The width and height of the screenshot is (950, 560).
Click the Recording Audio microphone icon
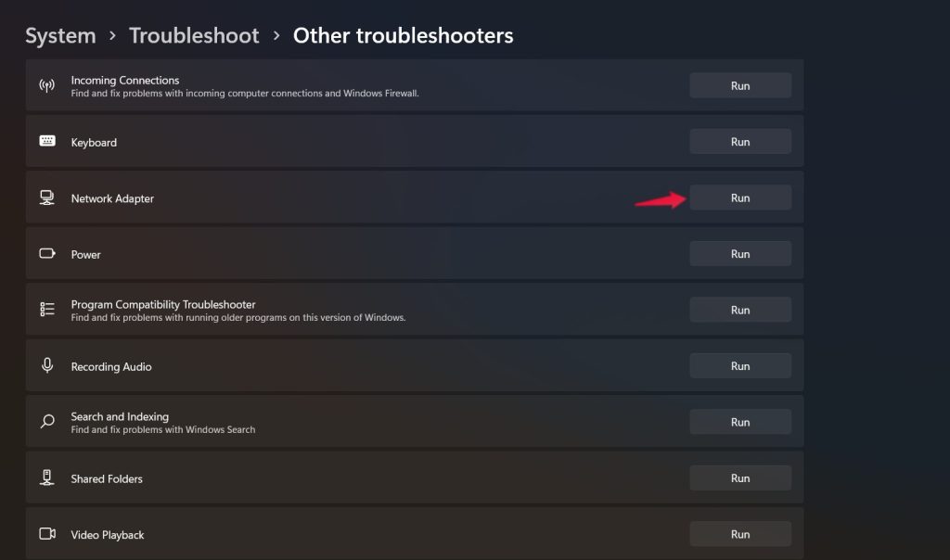47,366
